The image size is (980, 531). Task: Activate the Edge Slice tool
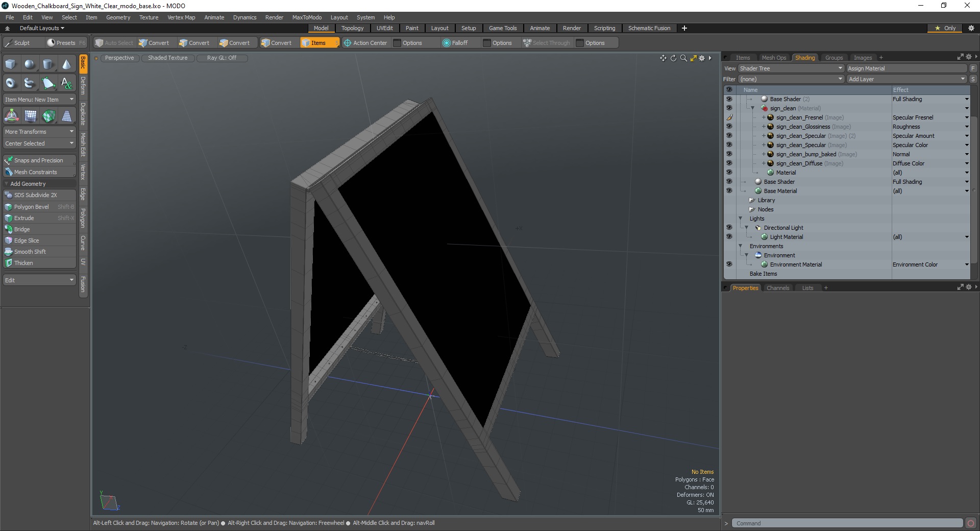(x=40, y=240)
